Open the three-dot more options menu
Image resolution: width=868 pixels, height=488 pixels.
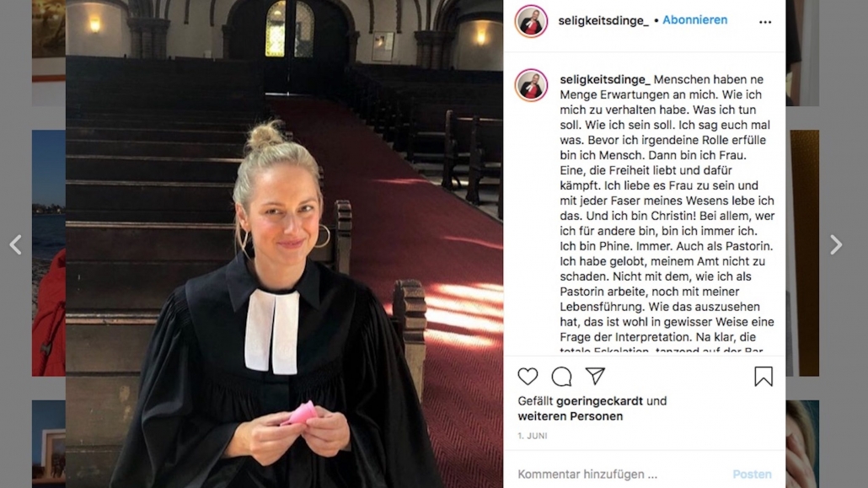pyautogui.click(x=765, y=22)
